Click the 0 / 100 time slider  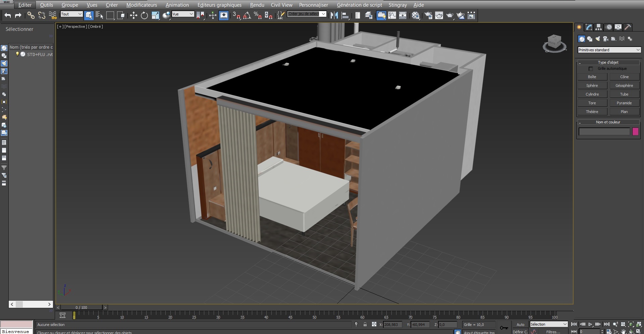[82, 307]
